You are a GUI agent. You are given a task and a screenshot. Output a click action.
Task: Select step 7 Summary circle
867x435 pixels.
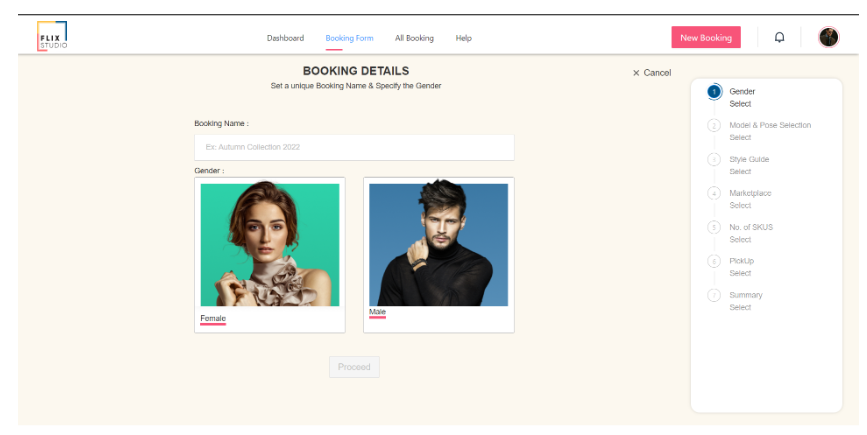[714, 295]
